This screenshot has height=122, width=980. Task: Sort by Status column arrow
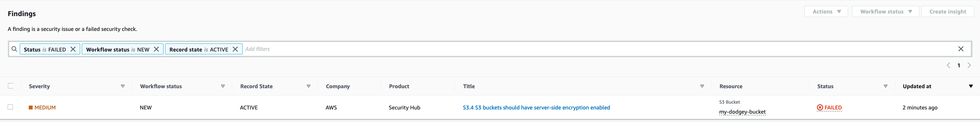pos(885,86)
